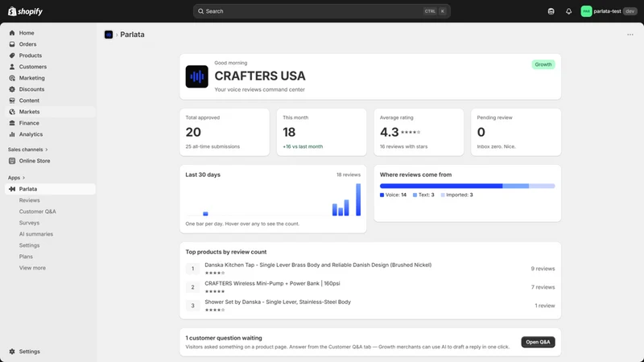The image size is (644, 362).
Task: Click the Pending review card
Action: [x=516, y=132]
